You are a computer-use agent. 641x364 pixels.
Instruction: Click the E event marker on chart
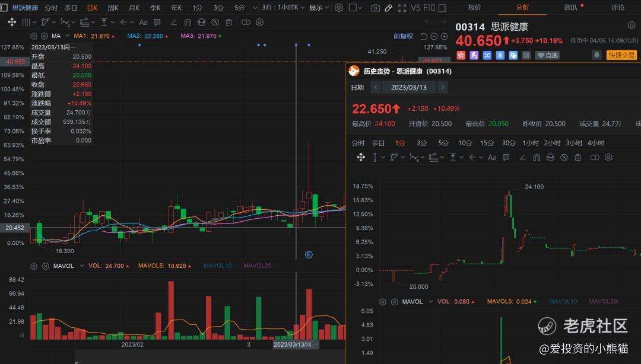[x=309, y=254]
